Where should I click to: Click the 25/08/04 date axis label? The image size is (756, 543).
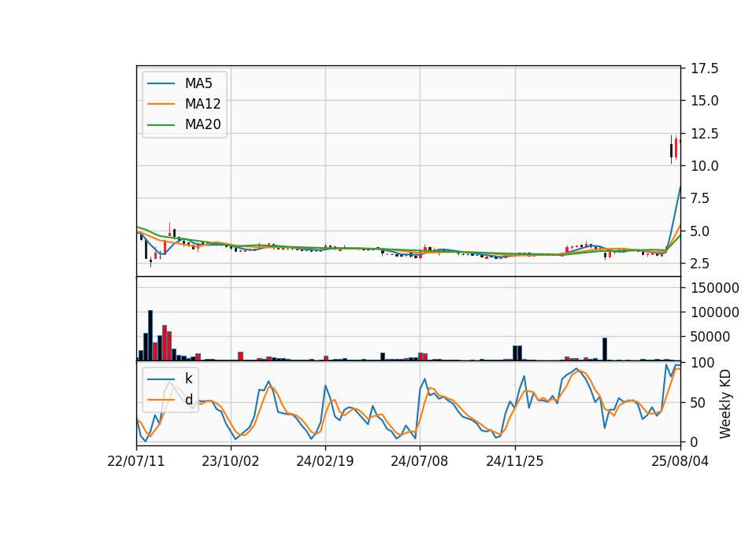pyautogui.click(x=680, y=461)
